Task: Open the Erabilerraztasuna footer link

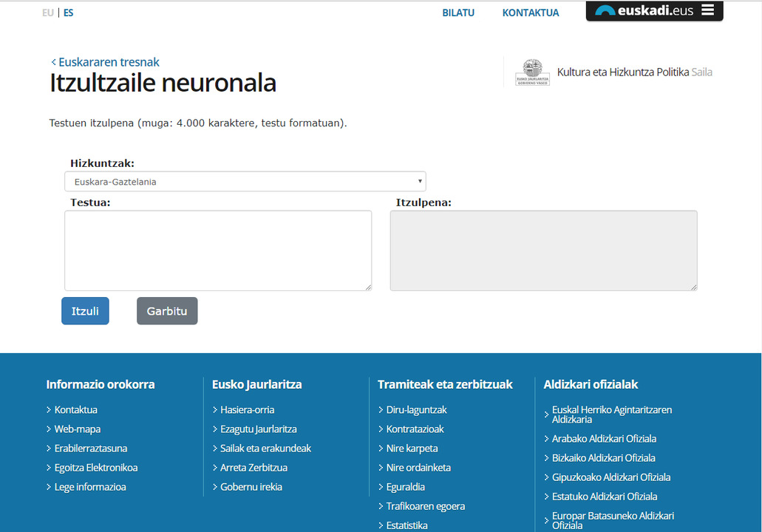Action: point(91,449)
